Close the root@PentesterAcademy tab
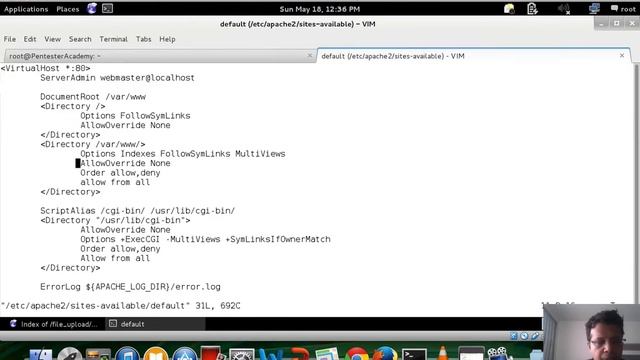640x360 pixels. 309,56
